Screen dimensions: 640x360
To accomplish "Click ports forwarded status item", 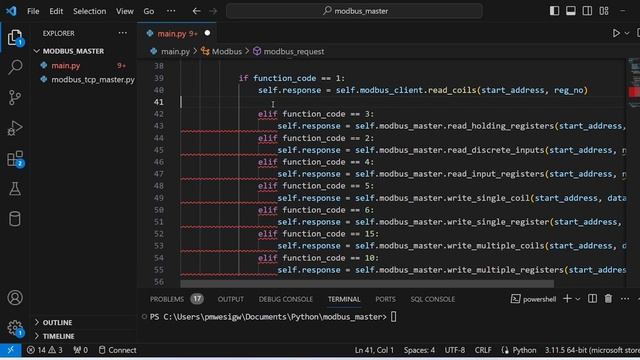I will 80,350.
